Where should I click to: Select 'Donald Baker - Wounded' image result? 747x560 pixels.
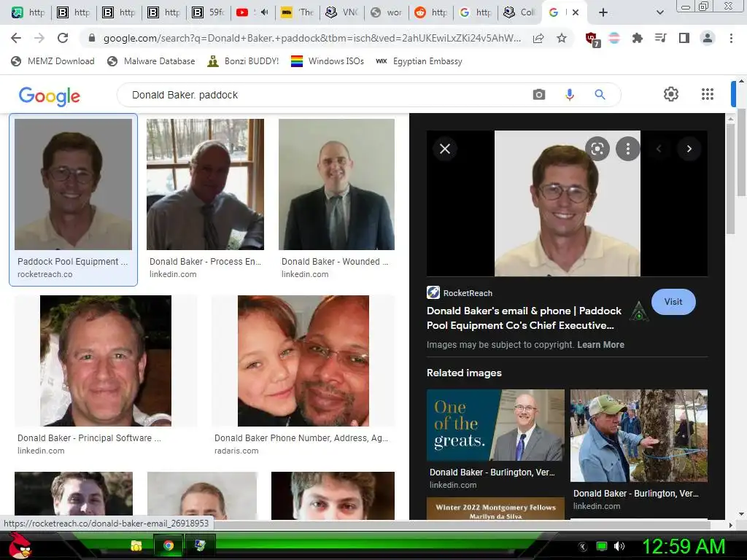(x=336, y=184)
